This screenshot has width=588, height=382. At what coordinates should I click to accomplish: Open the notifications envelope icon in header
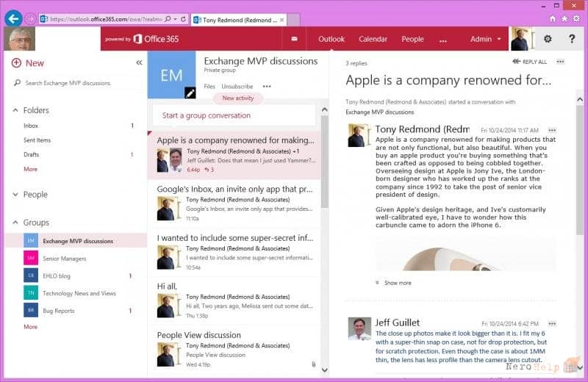295,39
